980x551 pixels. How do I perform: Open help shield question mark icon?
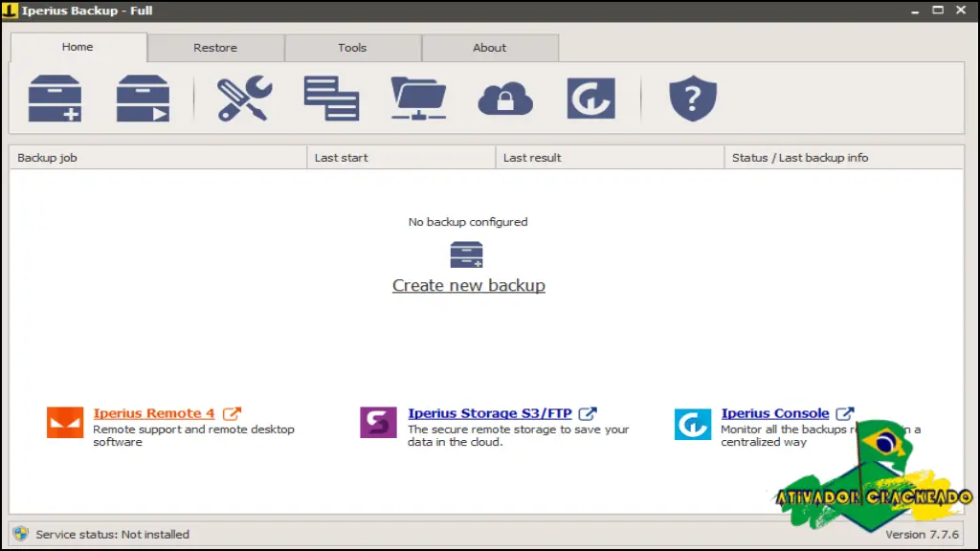693,99
